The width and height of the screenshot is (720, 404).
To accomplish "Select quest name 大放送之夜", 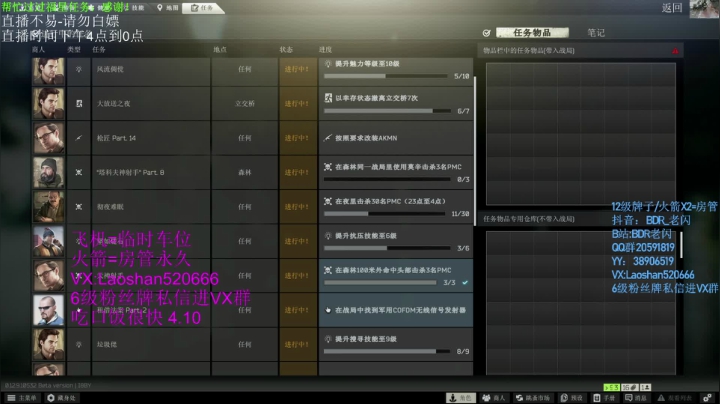I will (x=113, y=104).
